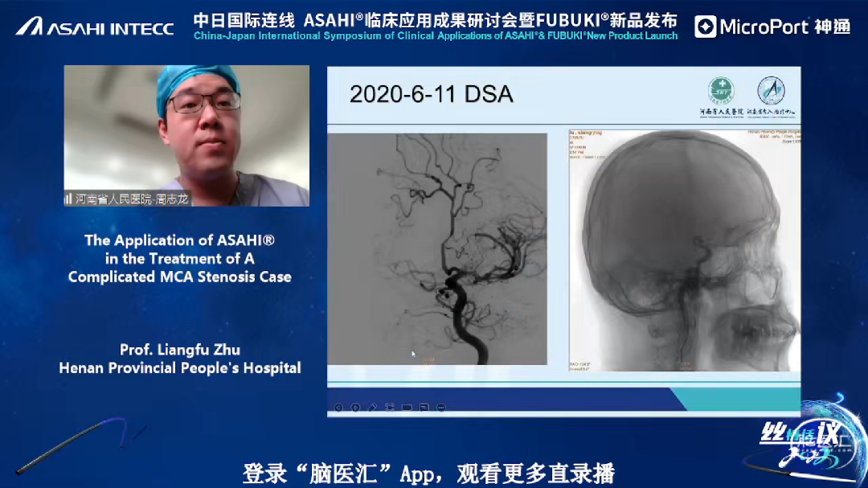Image resolution: width=868 pixels, height=488 pixels.
Task: Click 'Henan Provincial People's Hospital' text
Action: 180,368
